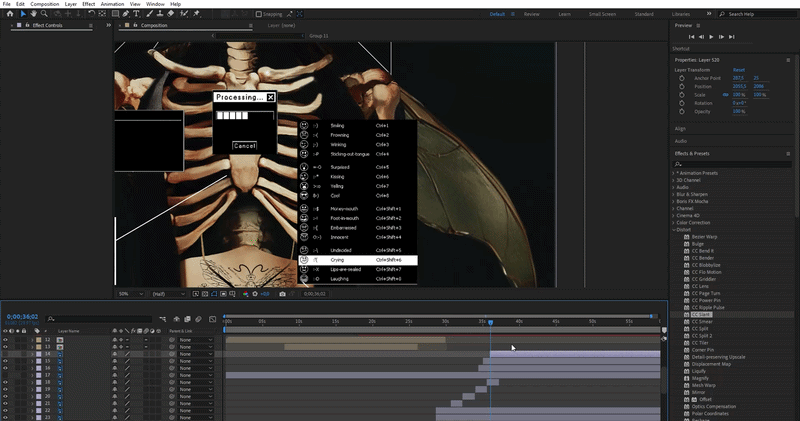Click the Opacity stopwatch icon
Image resolution: width=800 pixels, height=421 pixels.
coord(682,111)
